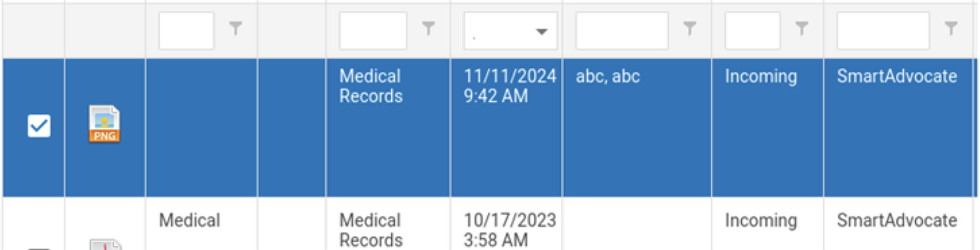Click the PNG file icon in selected row
Viewport: 980px width, 250px height.
tap(104, 124)
